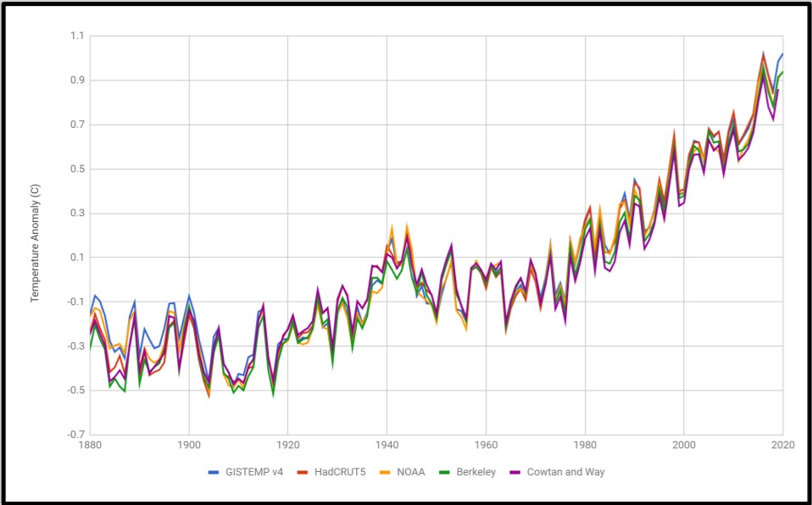Click the Berkeley legend entry
812x505 pixels.
475,472
